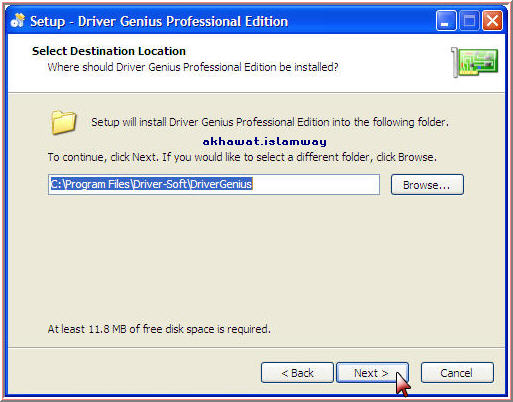
Task: Click the disabled maximize button
Action: (469, 21)
